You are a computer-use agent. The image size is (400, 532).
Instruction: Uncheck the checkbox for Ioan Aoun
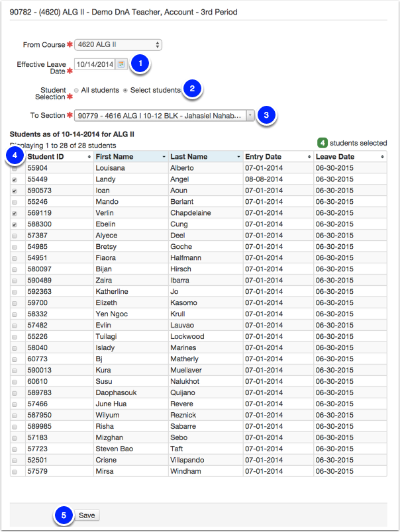click(x=15, y=191)
